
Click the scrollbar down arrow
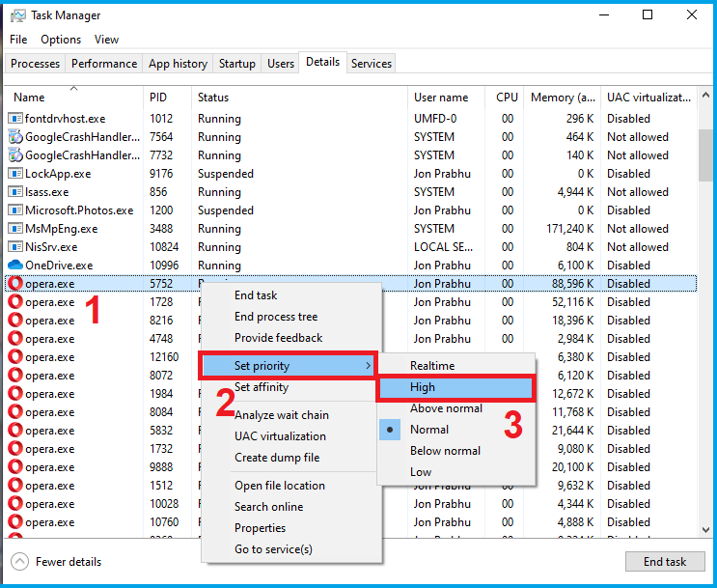point(705,530)
